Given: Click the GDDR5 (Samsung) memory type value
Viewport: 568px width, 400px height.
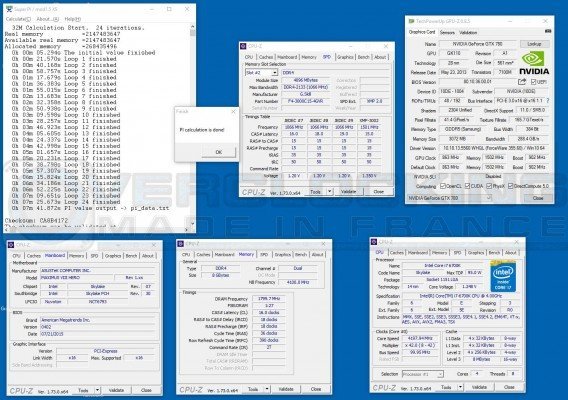Looking at the screenshot, I should 463,129.
